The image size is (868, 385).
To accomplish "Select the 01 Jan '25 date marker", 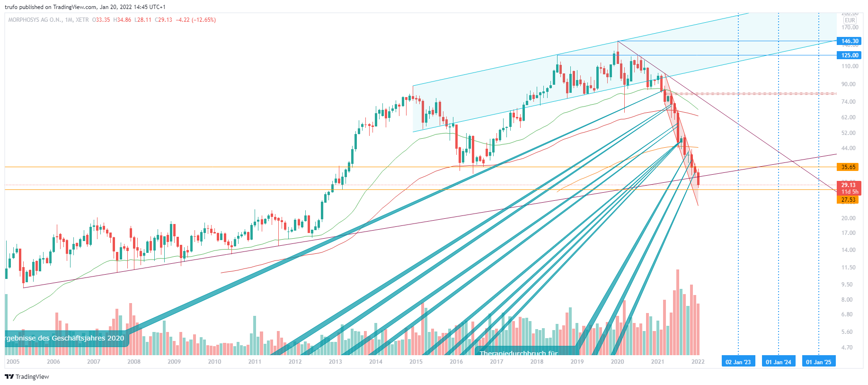I will [x=818, y=362].
